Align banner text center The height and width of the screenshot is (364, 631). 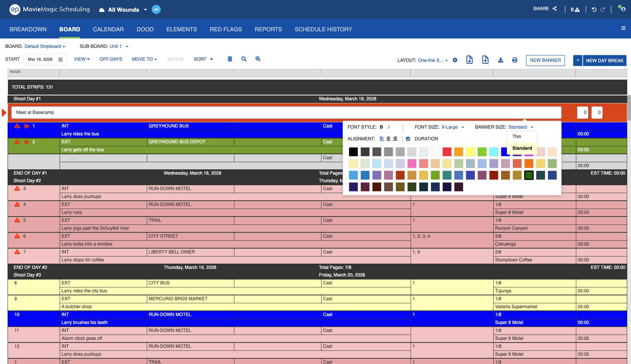click(388, 139)
